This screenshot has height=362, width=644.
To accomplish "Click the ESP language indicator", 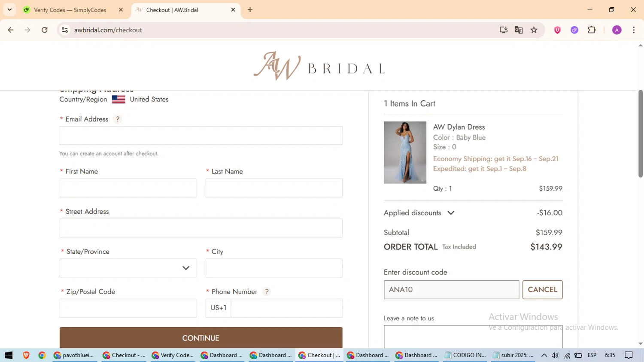I will 592,355.
